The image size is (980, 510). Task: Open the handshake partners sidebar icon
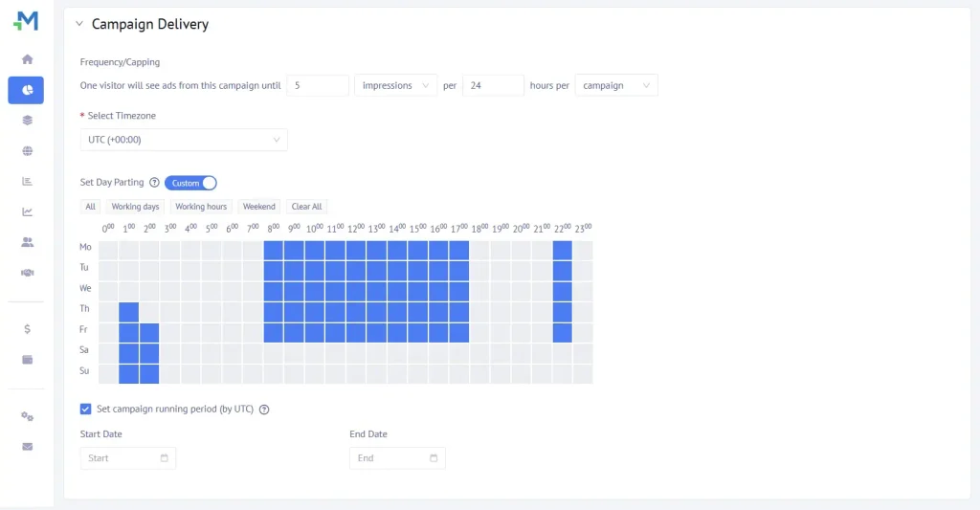27,273
